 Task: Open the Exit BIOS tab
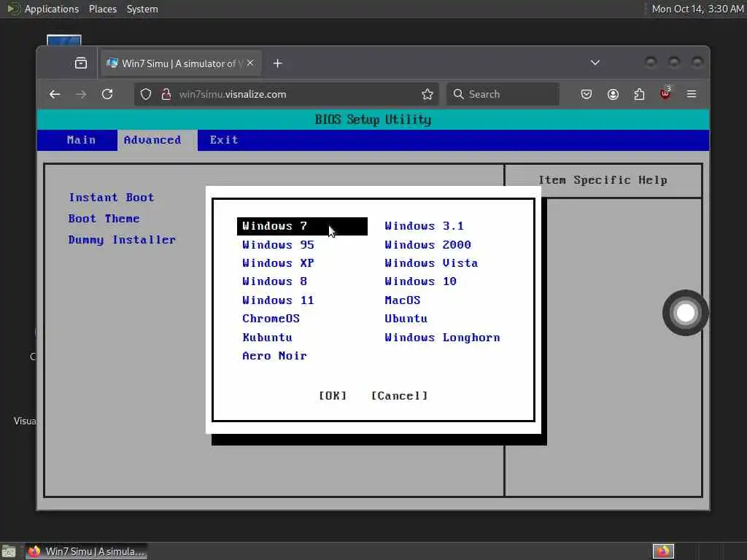224,140
